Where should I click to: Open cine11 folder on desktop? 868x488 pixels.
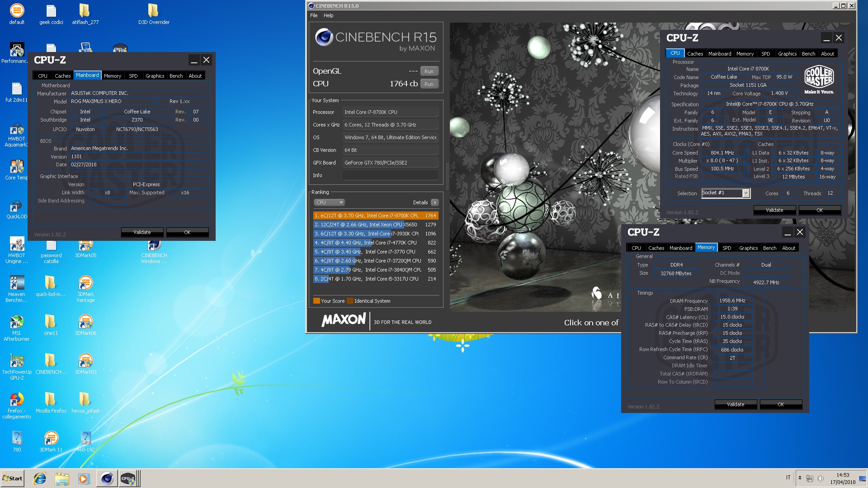click(51, 325)
